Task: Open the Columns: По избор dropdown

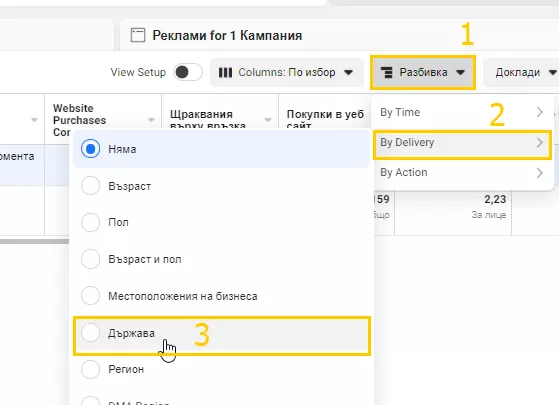Action: 287,73
